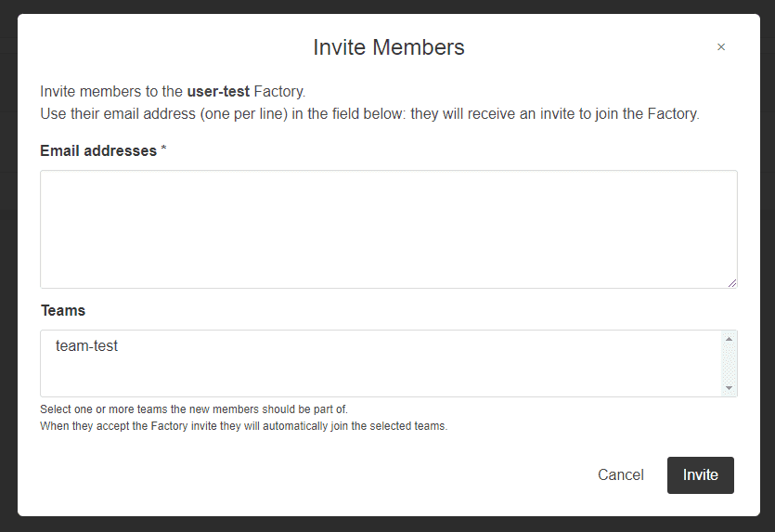Click the 'Select one or more teams' hint
775x532 pixels.
[x=194, y=409]
